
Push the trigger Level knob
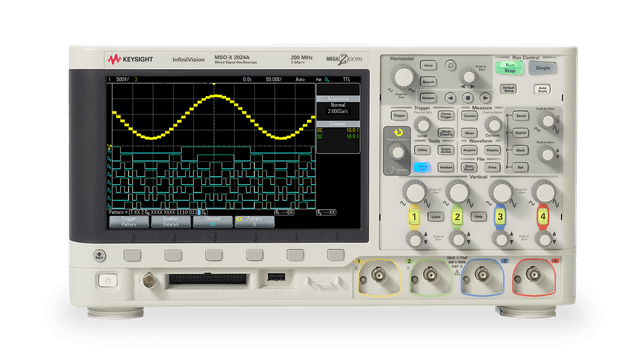(422, 125)
